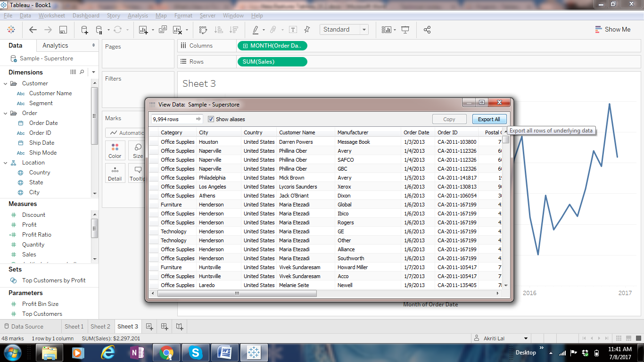Open Skype from the taskbar
The height and width of the screenshot is (362, 644).
[195, 352]
